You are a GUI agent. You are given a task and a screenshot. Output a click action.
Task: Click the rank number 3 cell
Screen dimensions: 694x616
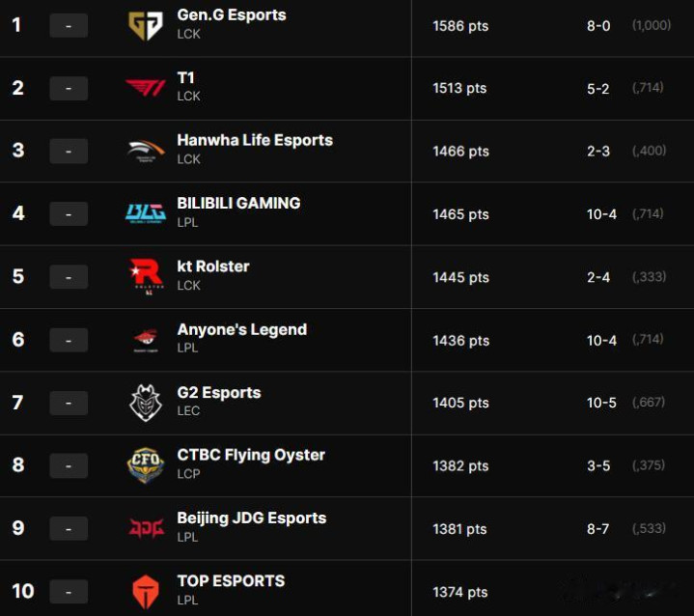(x=18, y=151)
